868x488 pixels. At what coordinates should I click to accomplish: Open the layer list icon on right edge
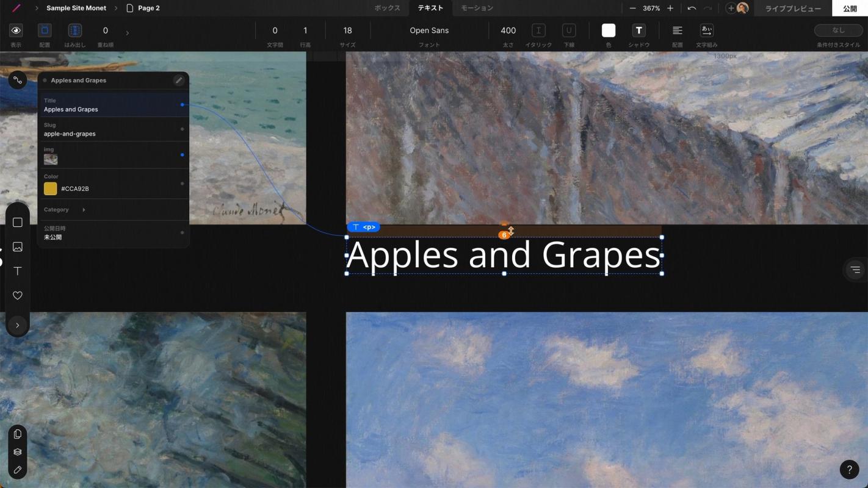[855, 269]
